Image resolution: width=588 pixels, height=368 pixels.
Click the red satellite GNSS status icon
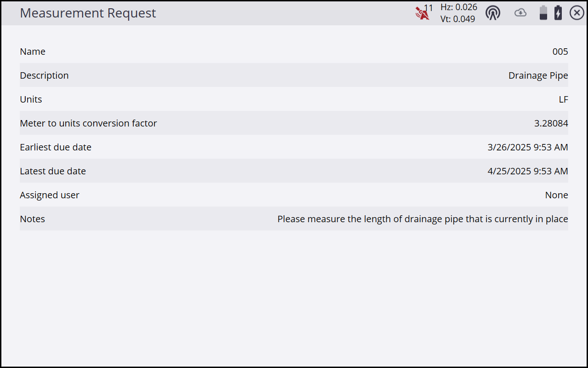click(422, 14)
